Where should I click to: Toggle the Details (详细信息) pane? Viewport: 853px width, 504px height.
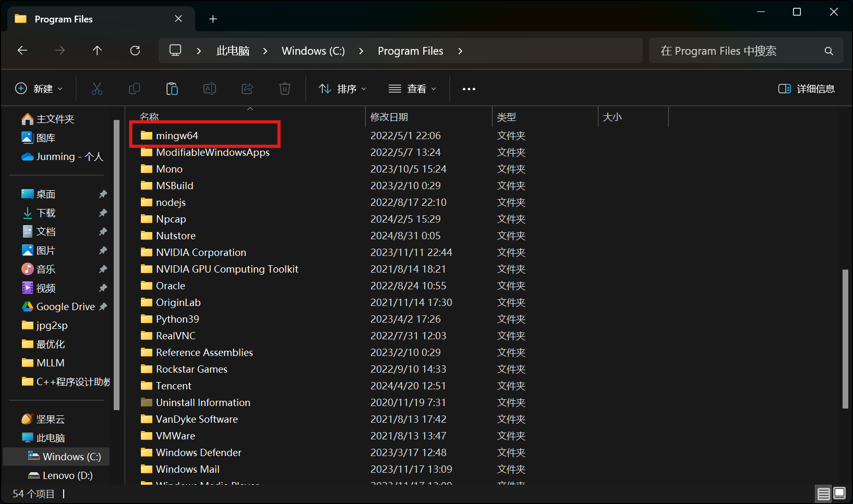point(807,89)
